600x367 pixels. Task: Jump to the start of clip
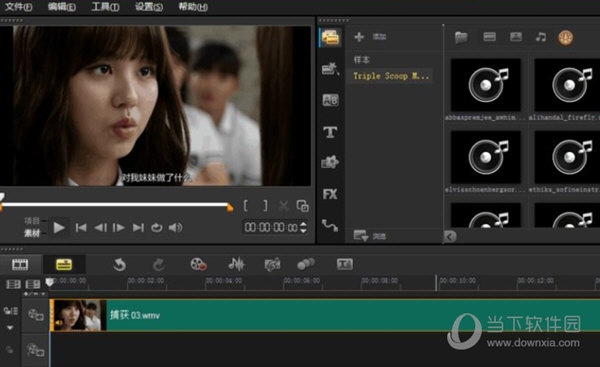81,228
